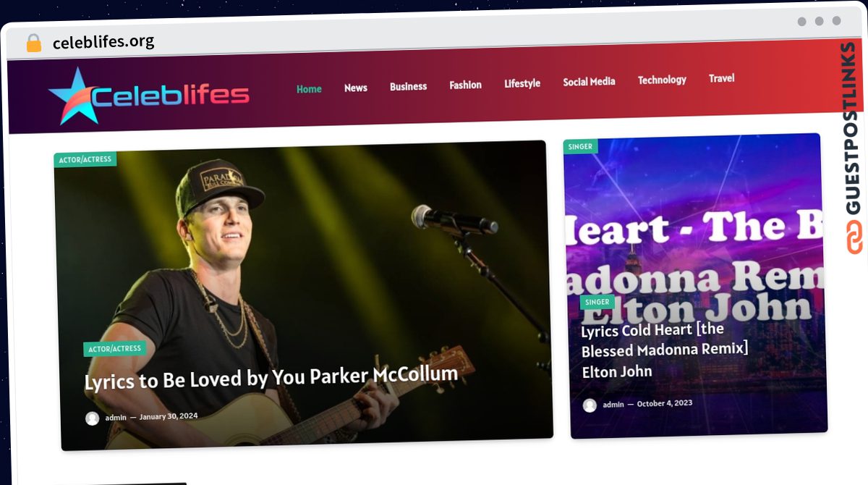Select the Fashion menu item
Screen dimensions: 868x485
[x=465, y=85]
